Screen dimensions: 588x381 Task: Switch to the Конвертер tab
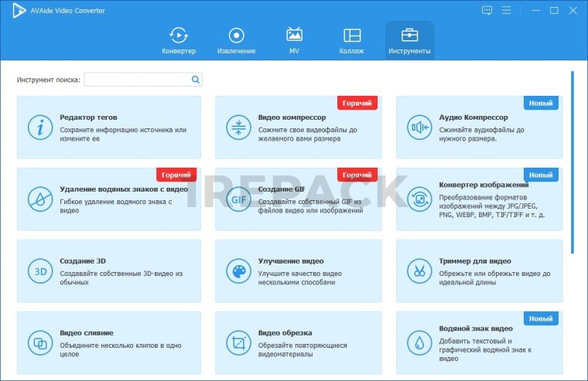click(179, 40)
